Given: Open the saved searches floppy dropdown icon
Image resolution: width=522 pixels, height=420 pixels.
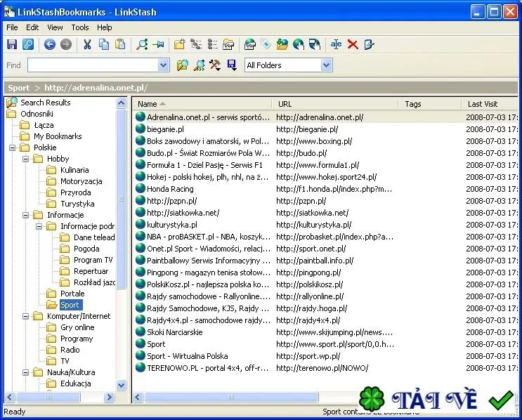Looking at the screenshot, I should point(232,65).
